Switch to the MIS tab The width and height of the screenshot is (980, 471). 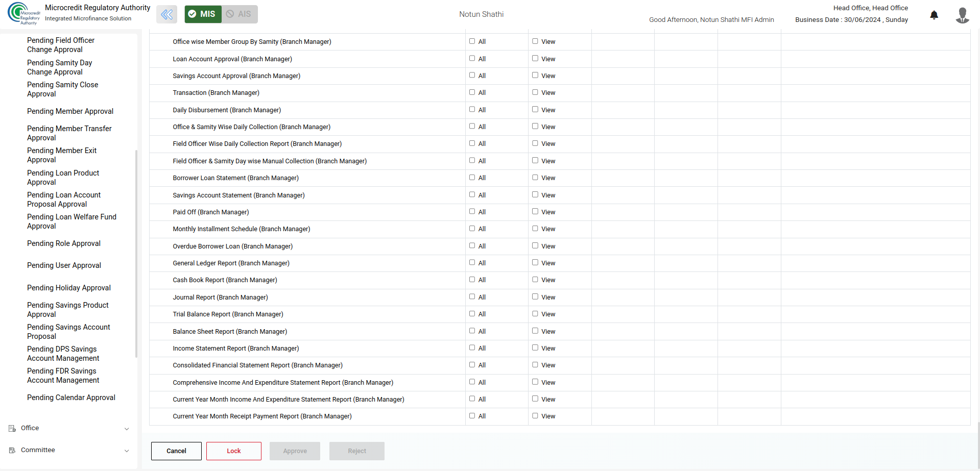click(203, 14)
